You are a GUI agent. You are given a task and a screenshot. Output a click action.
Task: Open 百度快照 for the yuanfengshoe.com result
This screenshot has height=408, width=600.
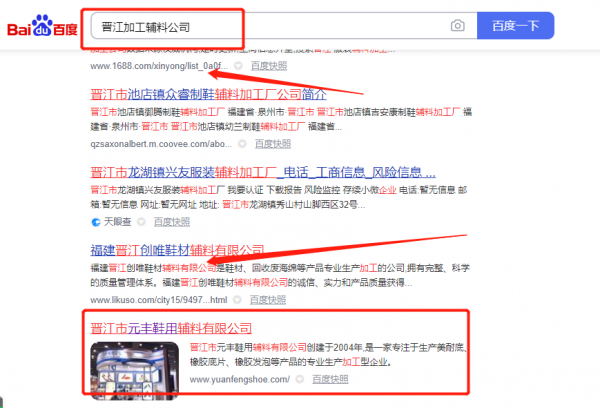click(328, 380)
